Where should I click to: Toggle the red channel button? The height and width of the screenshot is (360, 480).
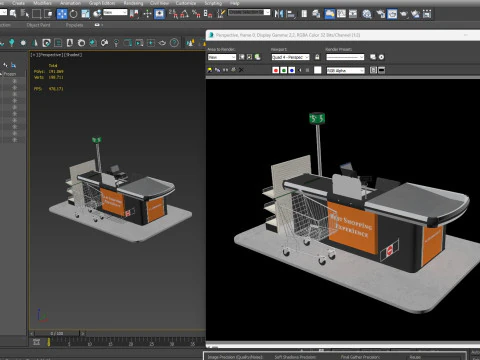coord(276,70)
